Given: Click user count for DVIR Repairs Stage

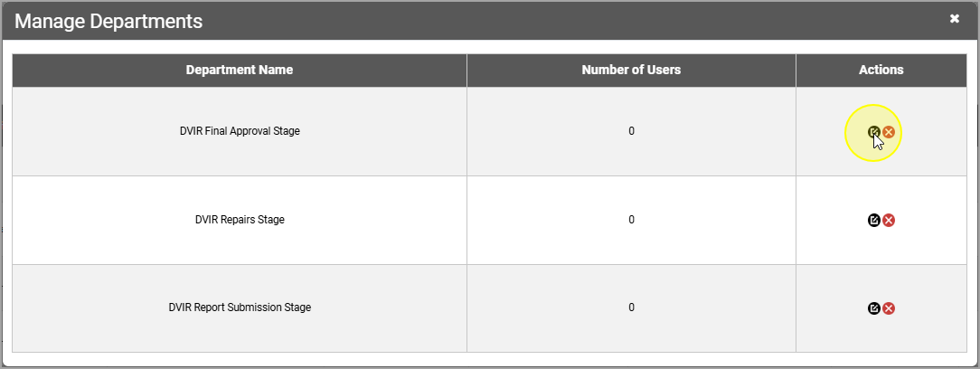Looking at the screenshot, I should pos(631,220).
